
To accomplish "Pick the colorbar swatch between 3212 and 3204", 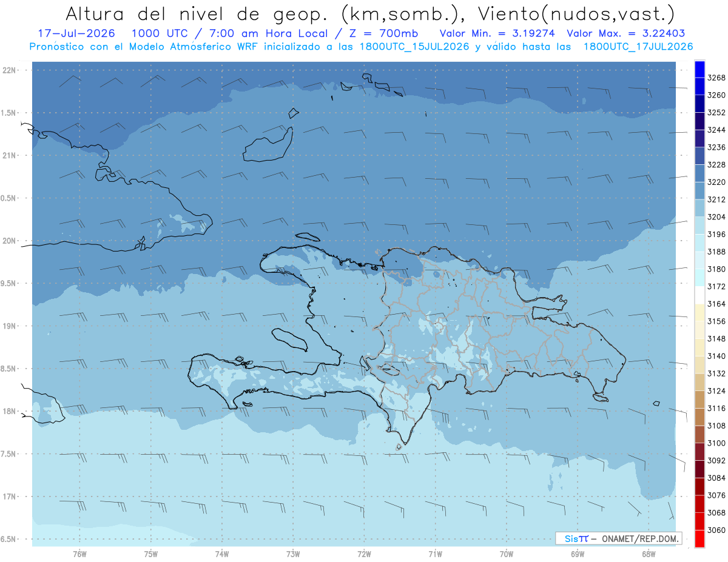I will coord(699,209).
